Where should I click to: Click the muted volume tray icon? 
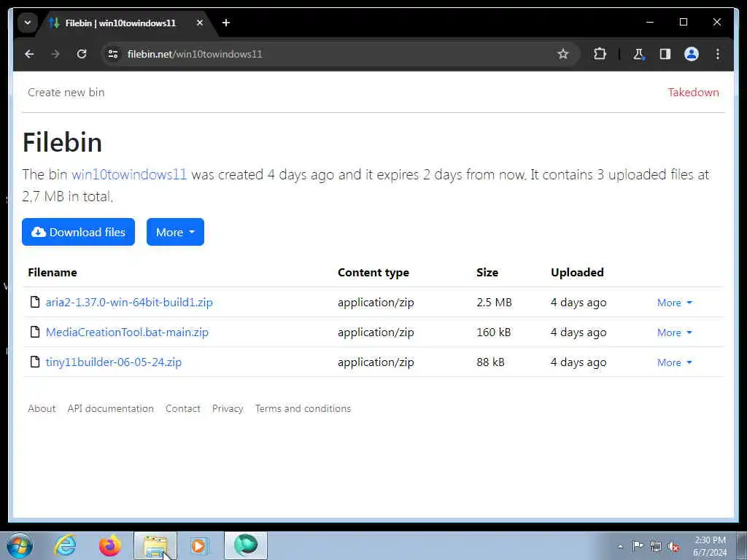coord(673,547)
